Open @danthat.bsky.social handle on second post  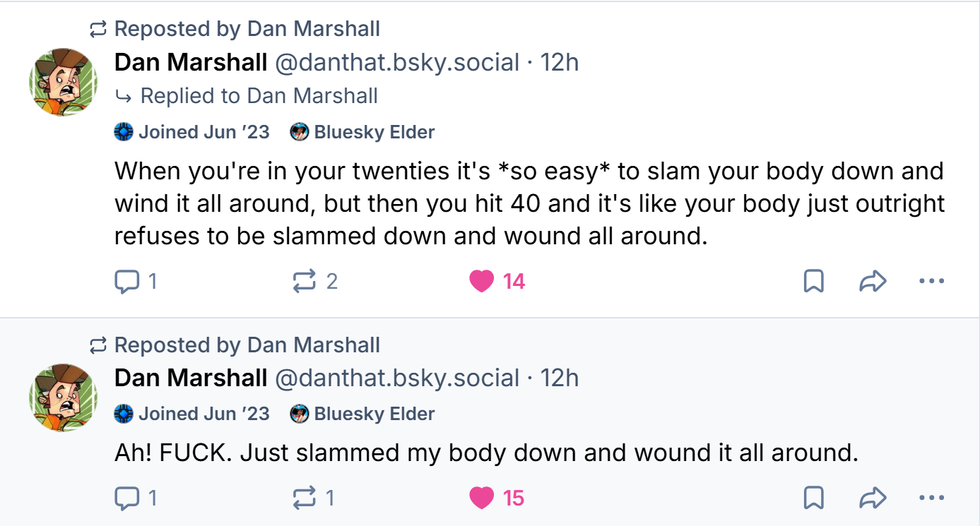(396, 378)
